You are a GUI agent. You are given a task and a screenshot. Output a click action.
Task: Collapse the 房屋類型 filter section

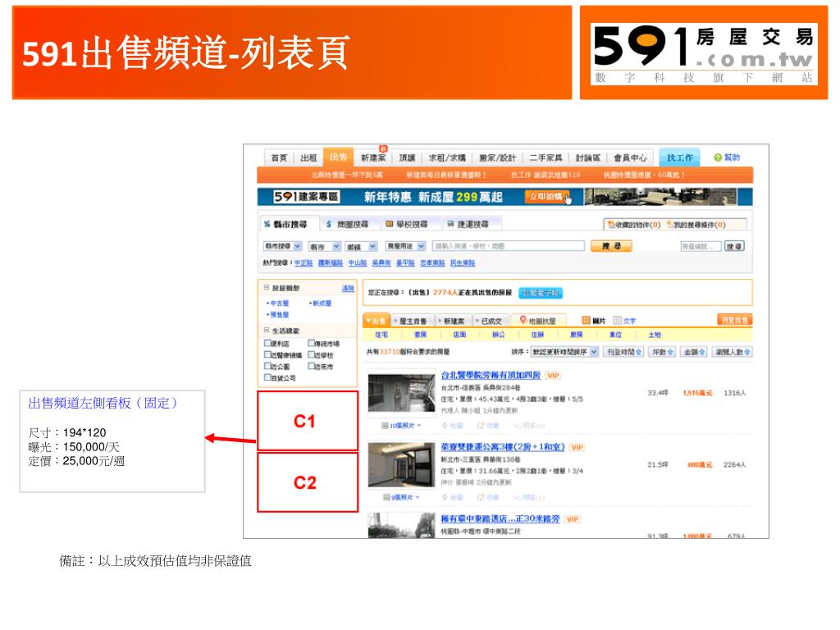coord(267,288)
